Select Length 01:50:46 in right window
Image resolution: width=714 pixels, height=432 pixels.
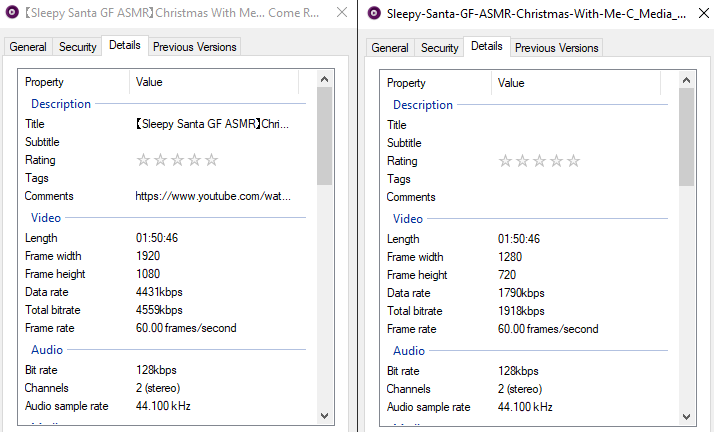click(519, 239)
